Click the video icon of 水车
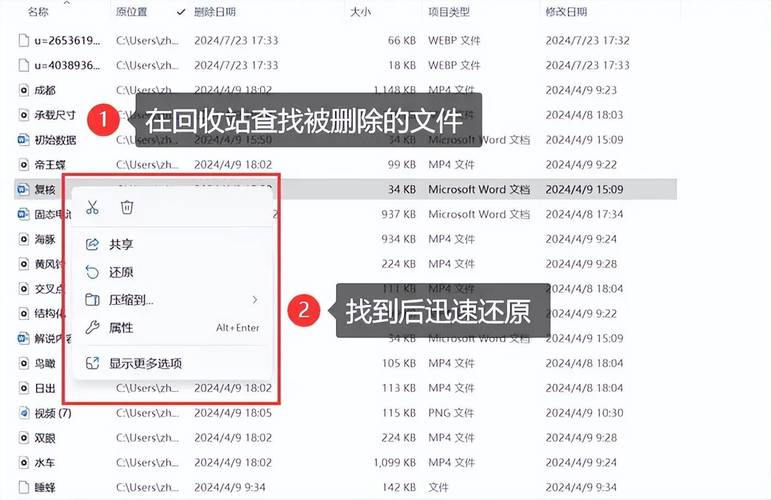This screenshot has height=500, width=771. [x=24, y=463]
